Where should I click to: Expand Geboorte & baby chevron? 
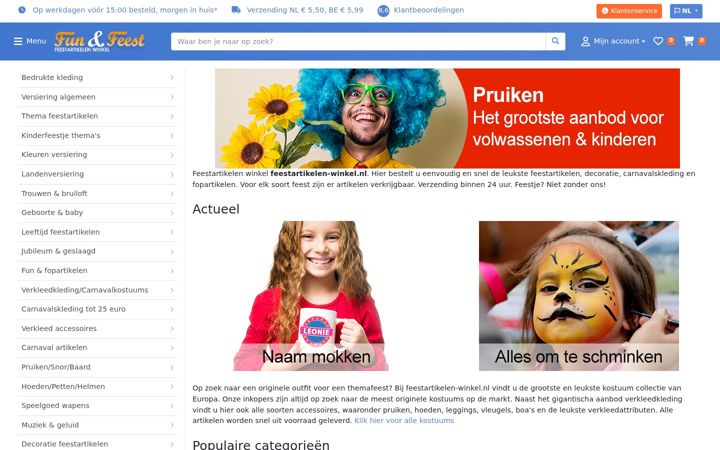[x=172, y=213]
